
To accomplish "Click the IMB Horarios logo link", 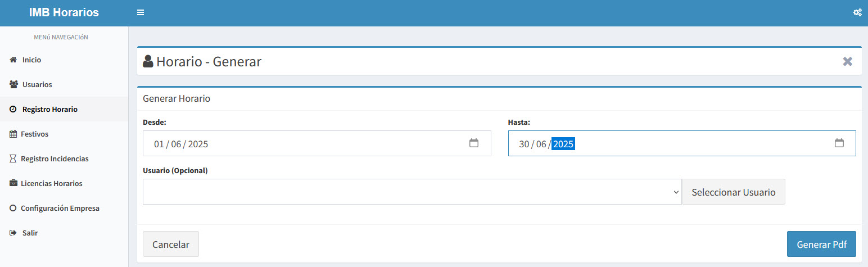I will coord(64,12).
